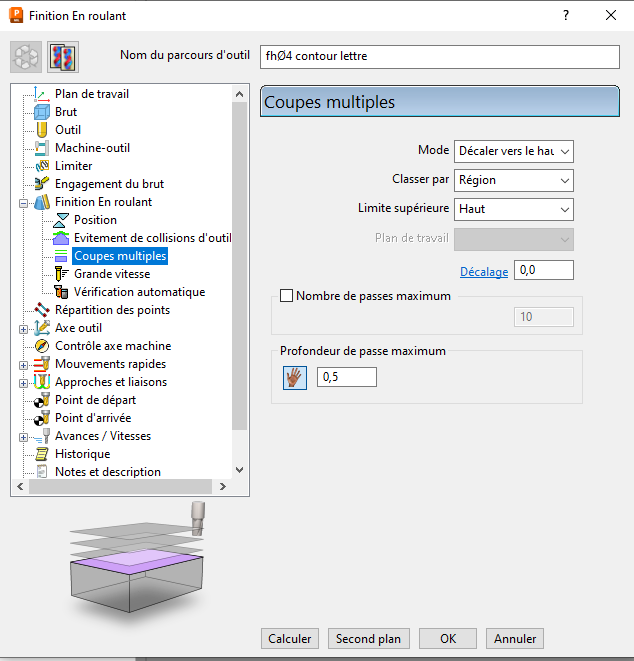Image resolution: width=634 pixels, height=661 pixels.
Task: Enable Nombre de passes maximum checkbox
Action: [x=288, y=296]
